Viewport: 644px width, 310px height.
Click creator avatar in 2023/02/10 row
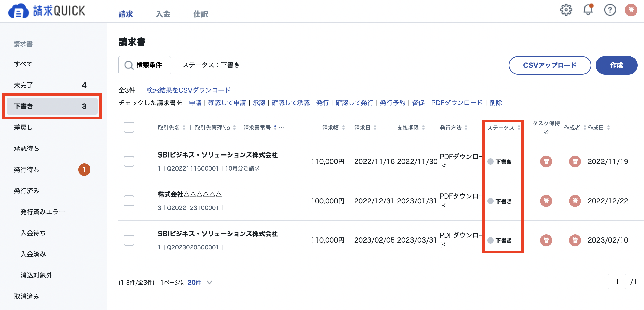pos(575,240)
